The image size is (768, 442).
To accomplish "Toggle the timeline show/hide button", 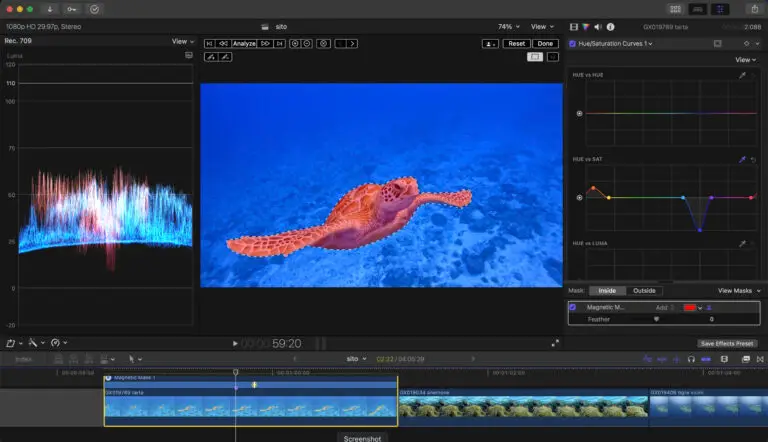I will click(x=697, y=9).
